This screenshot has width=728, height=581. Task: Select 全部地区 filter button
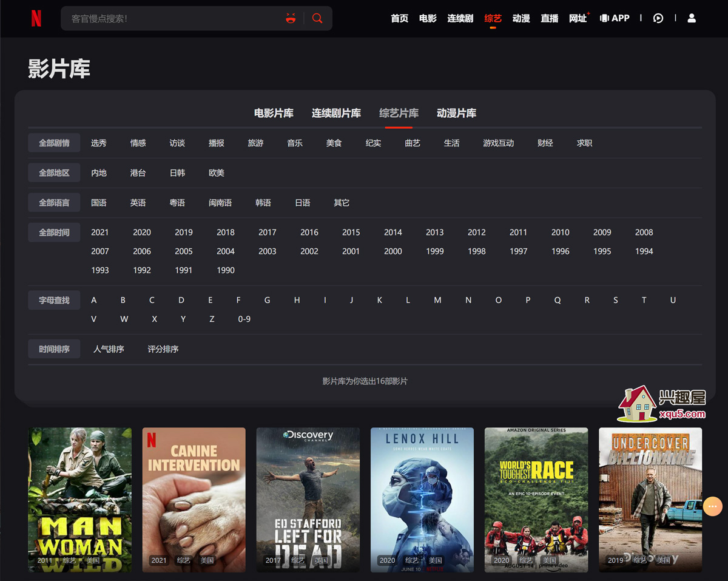pyautogui.click(x=54, y=173)
